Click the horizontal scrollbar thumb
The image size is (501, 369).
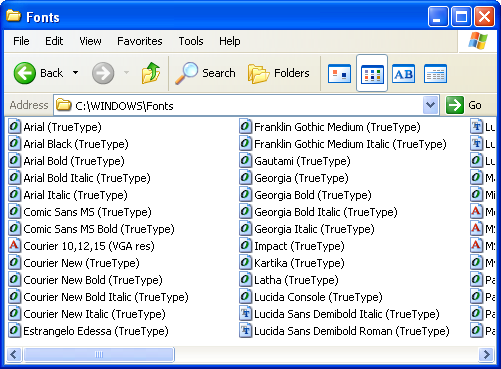click(x=99, y=354)
